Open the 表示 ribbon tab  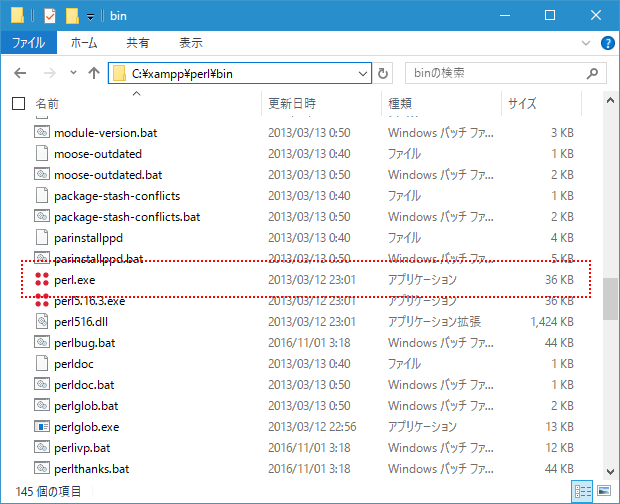coord(191,43)
